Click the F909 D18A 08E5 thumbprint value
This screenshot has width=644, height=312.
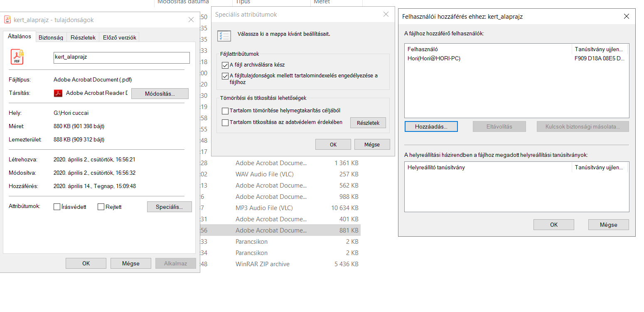point(599,58)
